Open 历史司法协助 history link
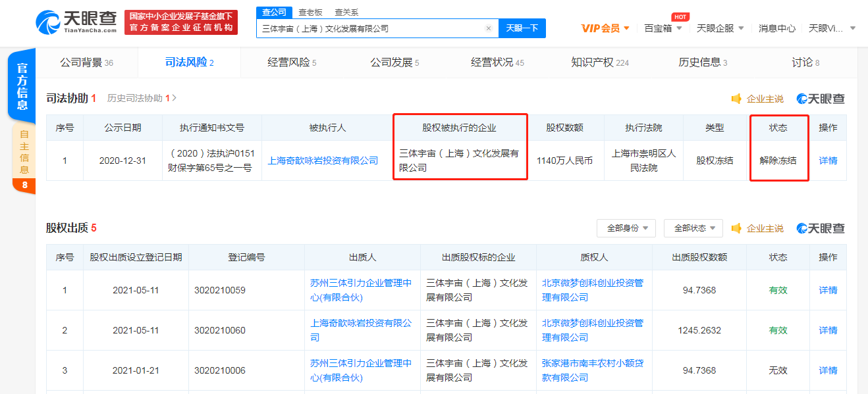868x394 pixels. [x=142, y=98]
